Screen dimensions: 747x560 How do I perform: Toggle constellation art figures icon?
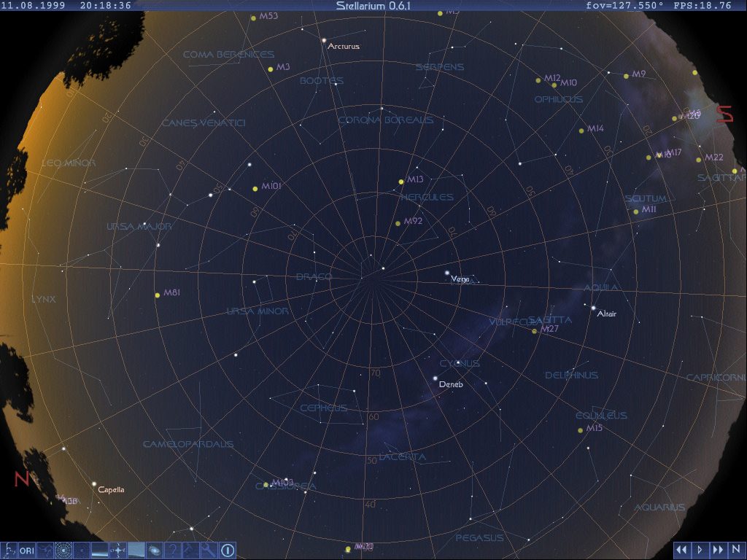[x=44, y=551]
